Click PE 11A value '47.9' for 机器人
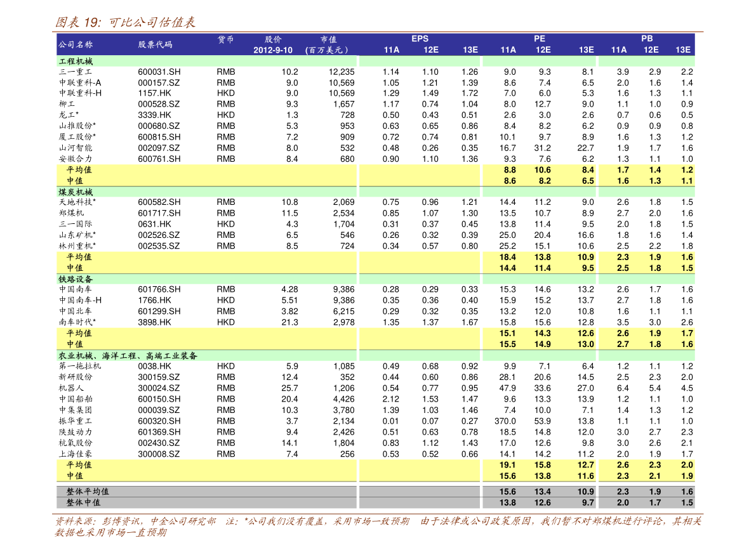Viewport: 756px width, 550px height. (508, 388)
